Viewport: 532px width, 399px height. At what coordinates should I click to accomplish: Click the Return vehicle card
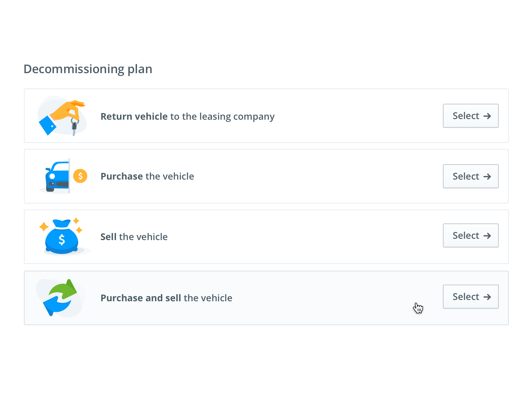point(266,116)
